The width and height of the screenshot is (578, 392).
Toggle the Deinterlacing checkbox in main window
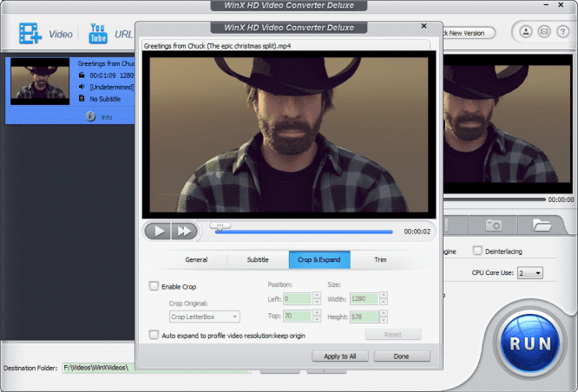477,251
